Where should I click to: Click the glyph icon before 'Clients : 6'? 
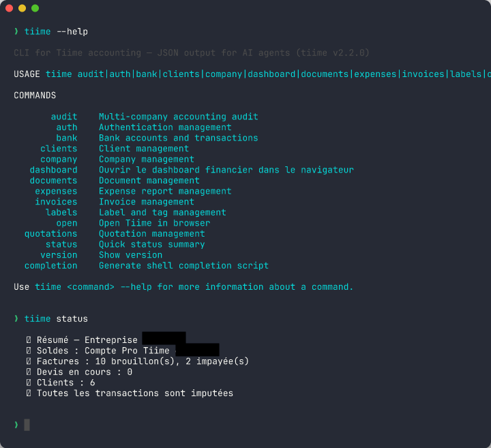point(29,383)
